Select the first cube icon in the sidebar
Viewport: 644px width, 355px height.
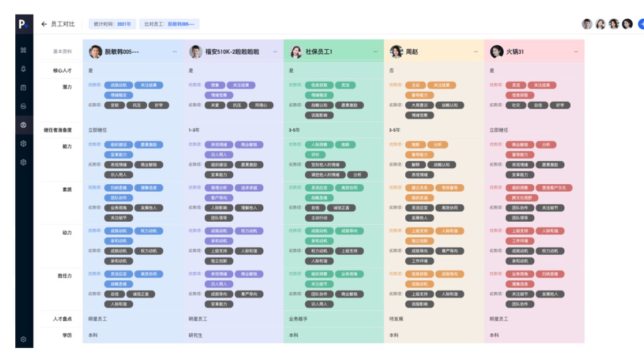23,143
